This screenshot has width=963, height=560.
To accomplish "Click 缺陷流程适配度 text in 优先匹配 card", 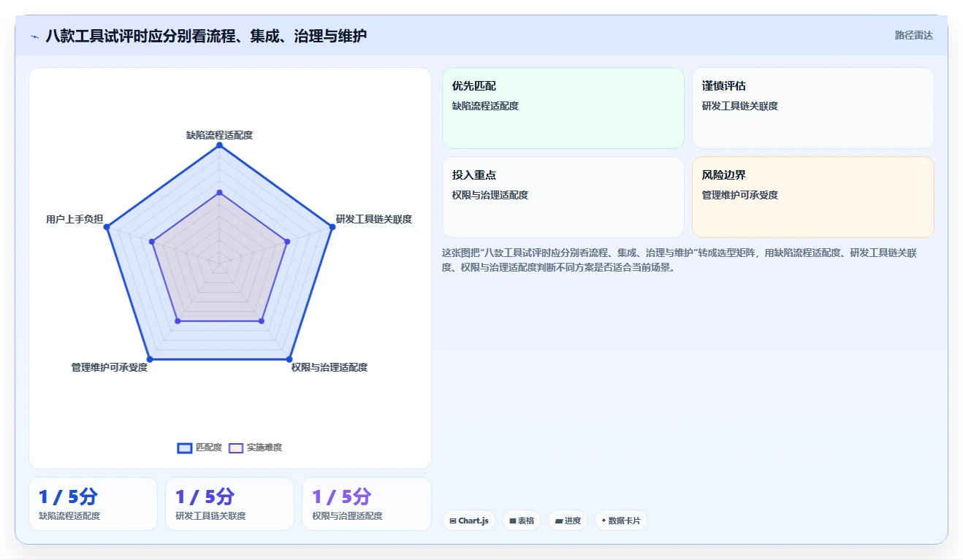I will coord(486,106).
